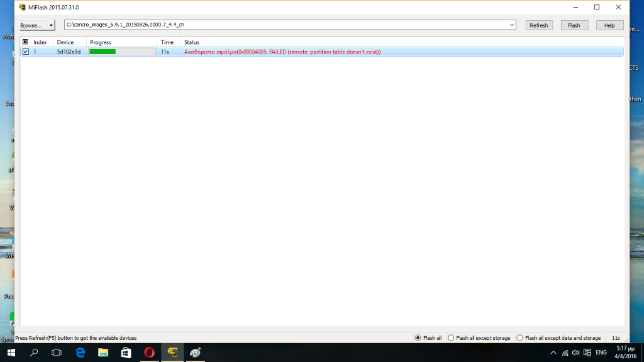Sort by the Time column header
The image size is (644, 362).
169,42
